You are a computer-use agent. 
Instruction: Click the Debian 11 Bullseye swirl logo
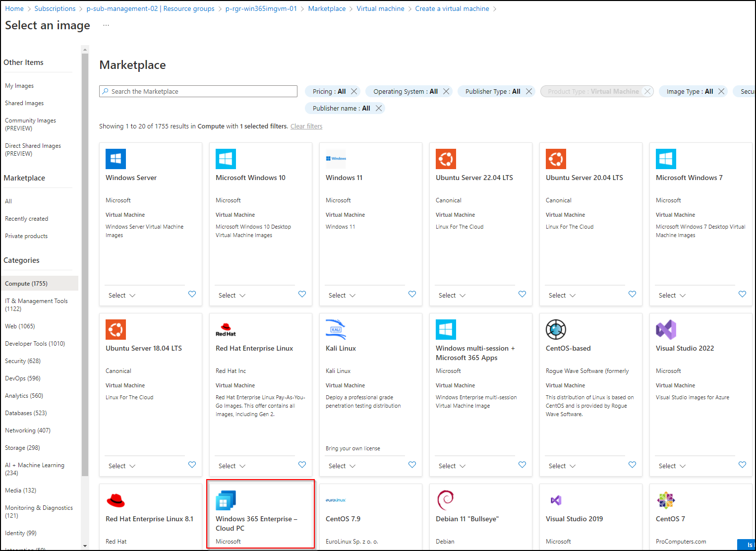click(446, 500)
